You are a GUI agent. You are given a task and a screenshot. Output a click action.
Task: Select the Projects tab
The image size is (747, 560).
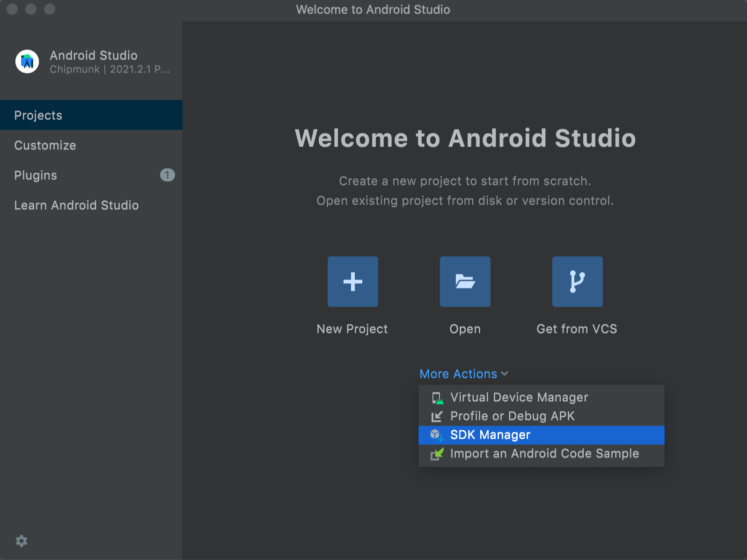pos(91,115)
